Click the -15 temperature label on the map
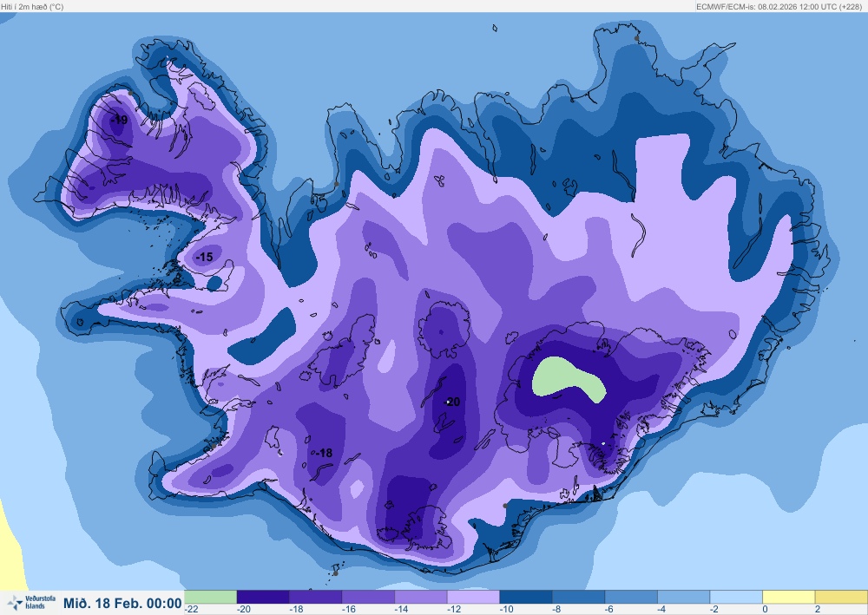The width and height of the screenshot is (868, 615). (x=204, y=257)
